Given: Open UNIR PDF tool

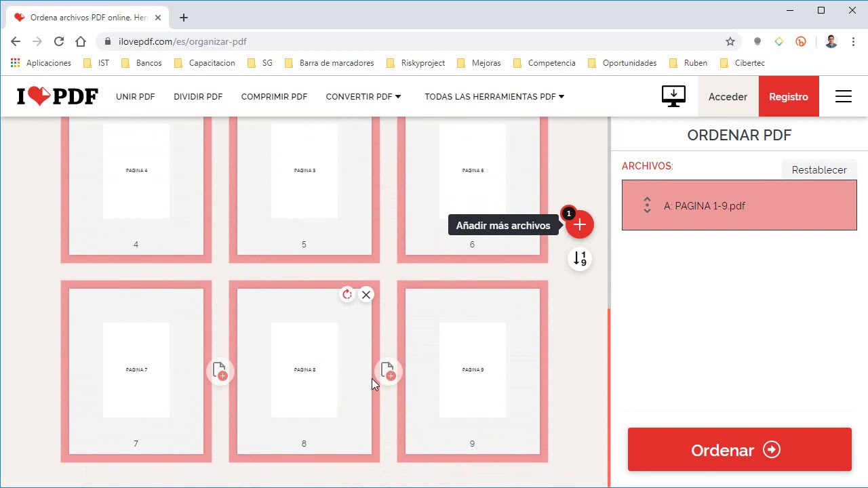Looking at the screenshot, I should (136, 96).
